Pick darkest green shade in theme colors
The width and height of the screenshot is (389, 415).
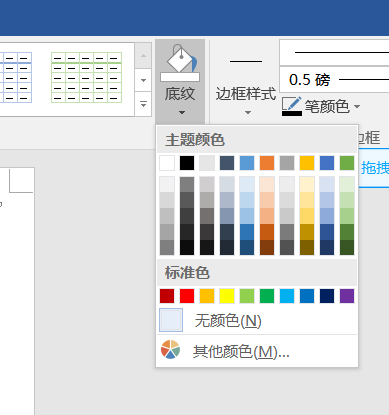(x=347, y=248)
